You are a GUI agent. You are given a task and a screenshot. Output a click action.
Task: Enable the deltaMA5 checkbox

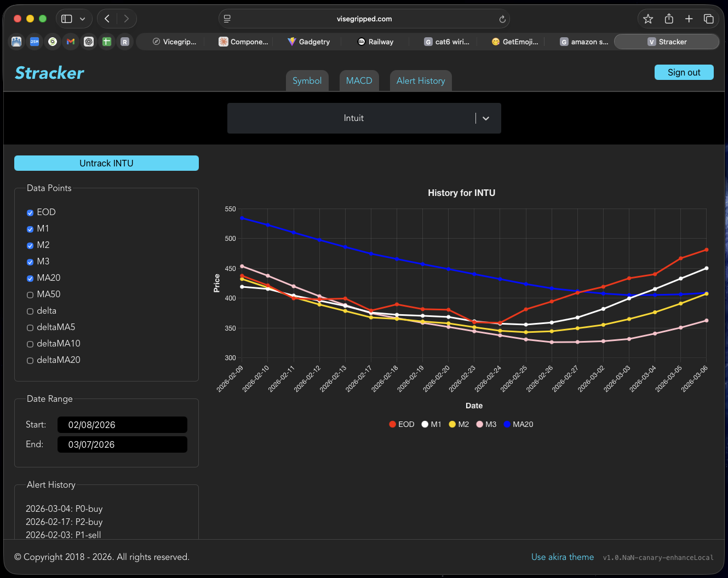30,327
